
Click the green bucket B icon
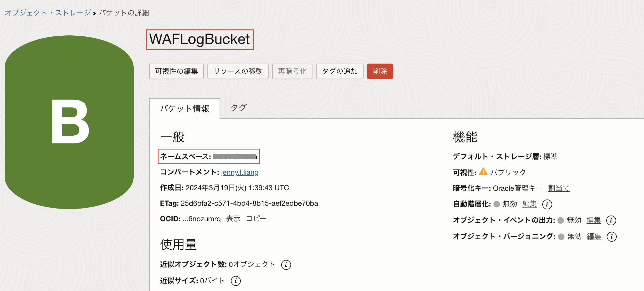click(69, 122)
